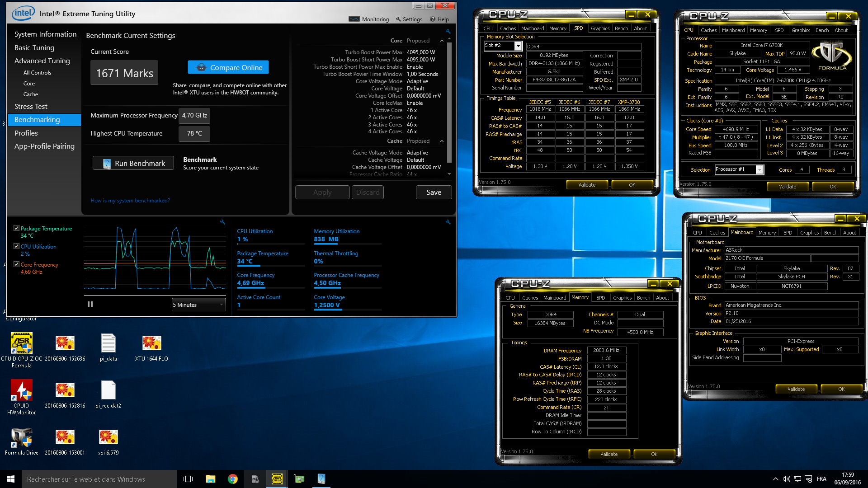Collapse the Cache settings section
868x488 pixels.
click(442, 141)
